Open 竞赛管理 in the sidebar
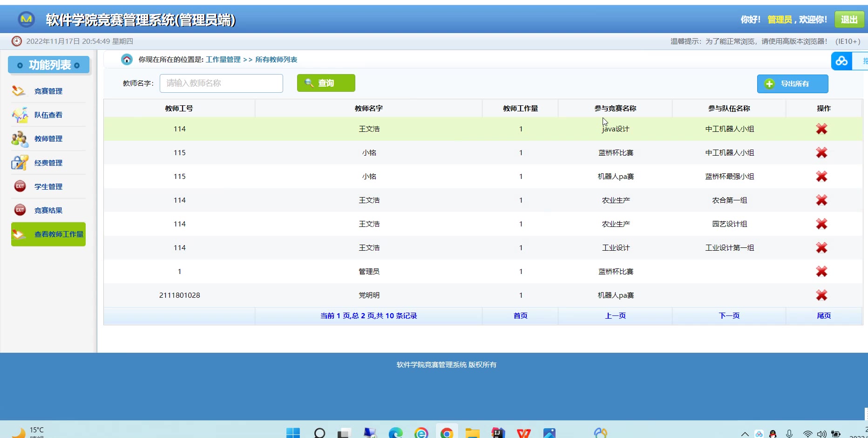This screenshot has height=438, width=868. 48,91
